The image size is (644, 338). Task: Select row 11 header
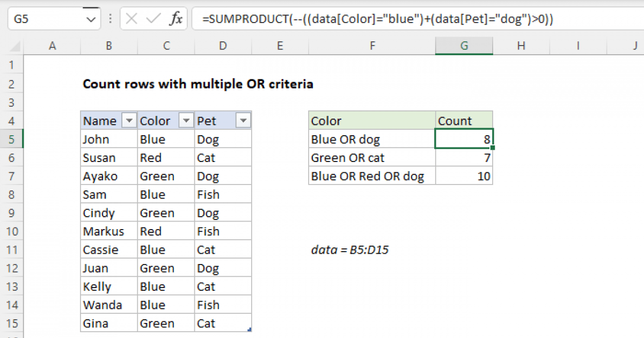[x=11, y=250]
